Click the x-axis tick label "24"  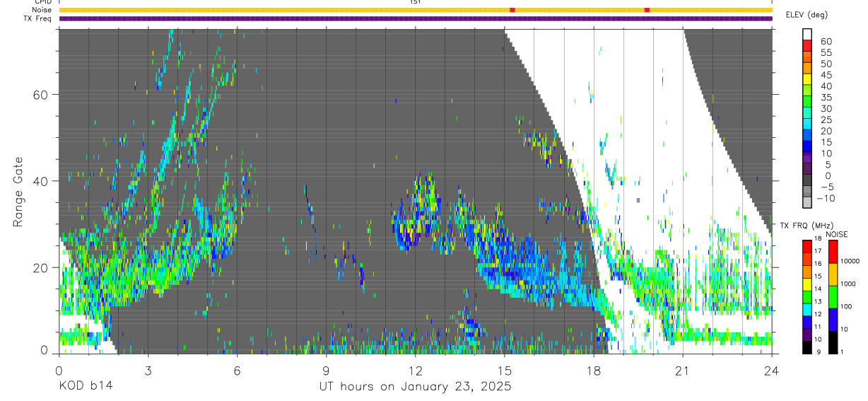771,369
